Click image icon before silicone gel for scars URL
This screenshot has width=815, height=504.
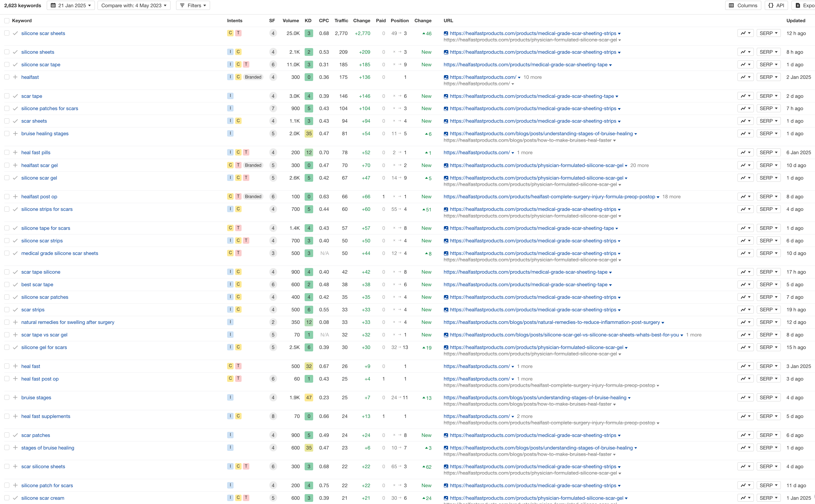[446, 348]
